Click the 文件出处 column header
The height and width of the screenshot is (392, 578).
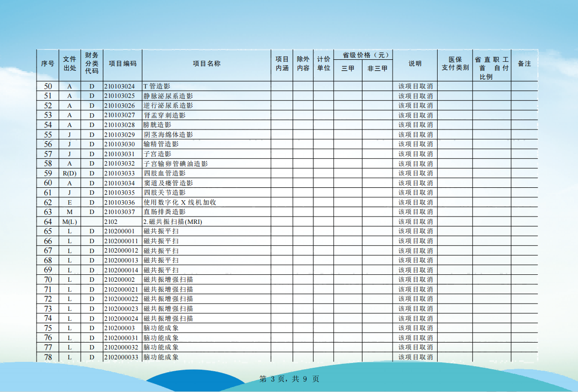pyautogui.click(x=69, y=64)
